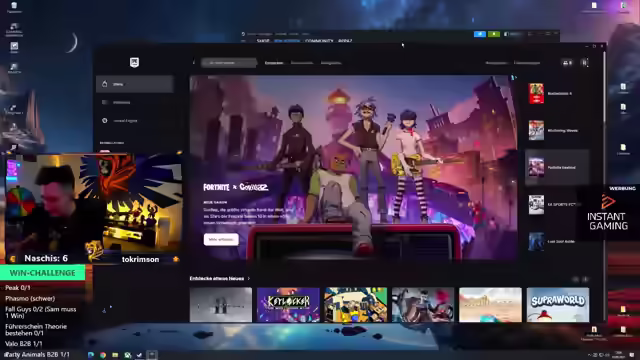Viewport: 640px width, 360px height.
Task: Click the Mehr erfahren button on the Fortnite banner
Action: coord(221,240)
